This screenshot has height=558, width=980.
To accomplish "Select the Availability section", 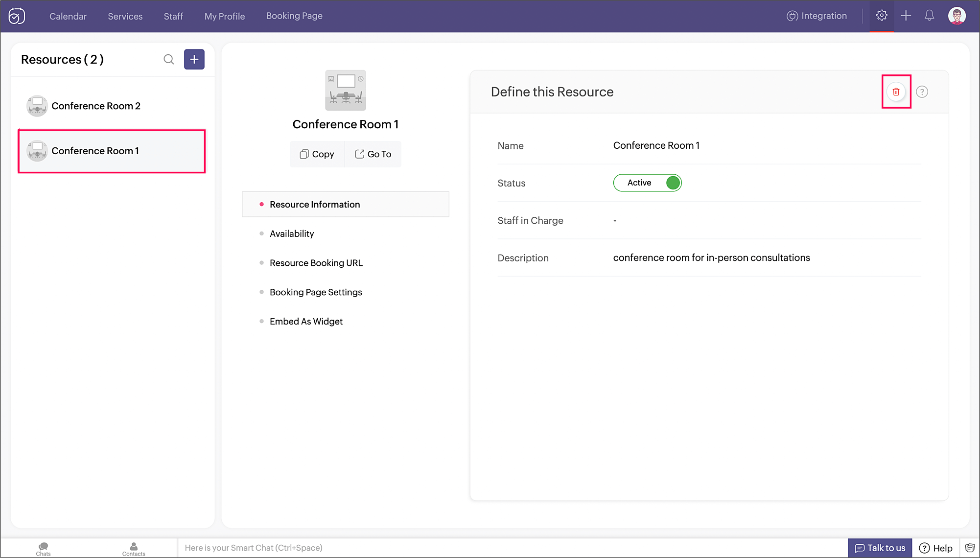I will (x=292, y=233).
